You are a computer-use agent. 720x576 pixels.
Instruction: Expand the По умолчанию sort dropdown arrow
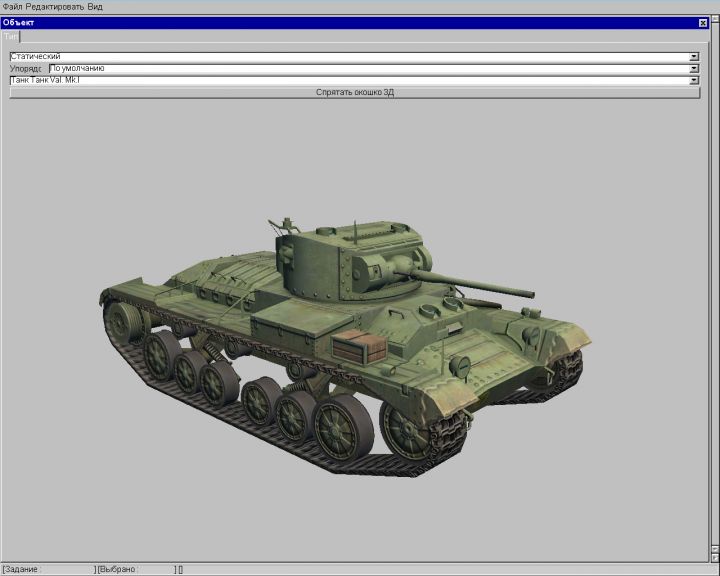[694, 69]
